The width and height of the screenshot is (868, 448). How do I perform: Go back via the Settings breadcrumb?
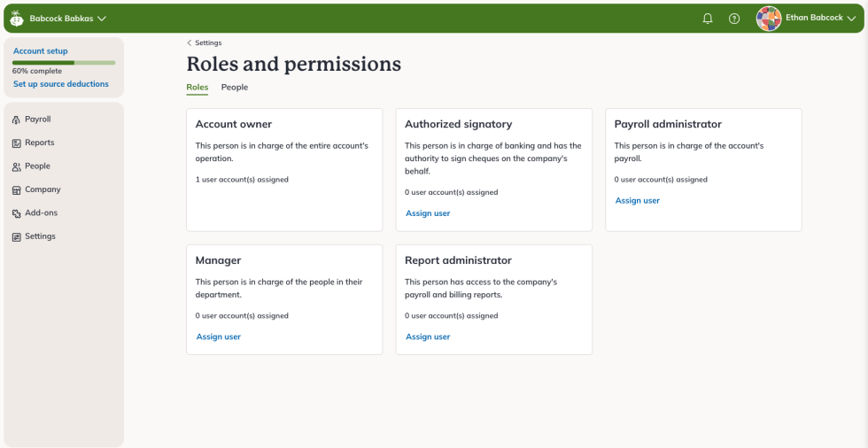[205, 42]
